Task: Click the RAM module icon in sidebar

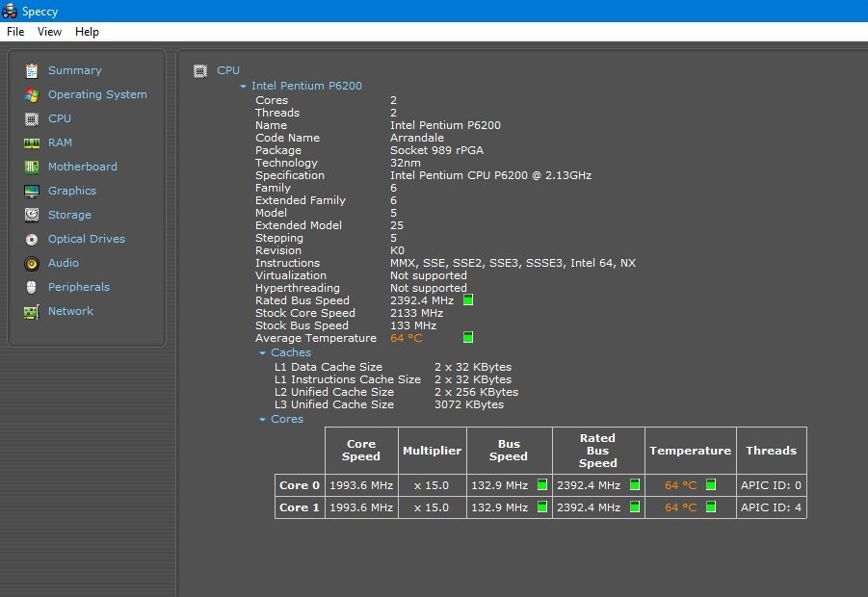Action: [x=32, y=143]
